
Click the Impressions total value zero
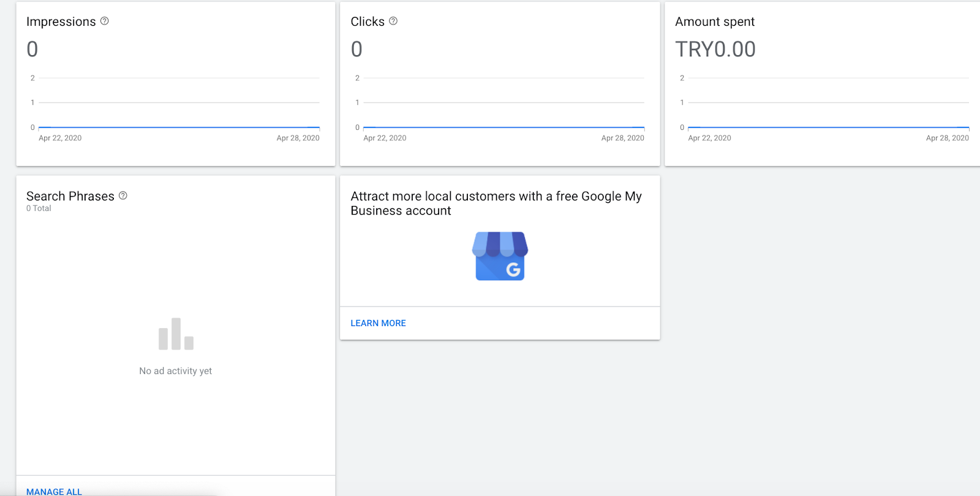32,49
